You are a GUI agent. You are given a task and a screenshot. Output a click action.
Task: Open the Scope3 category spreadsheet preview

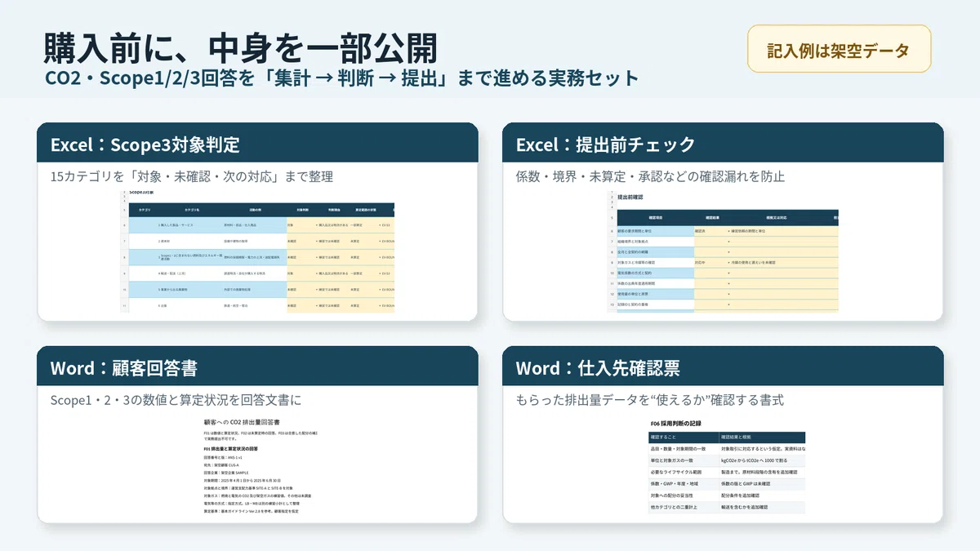(257, 251)
